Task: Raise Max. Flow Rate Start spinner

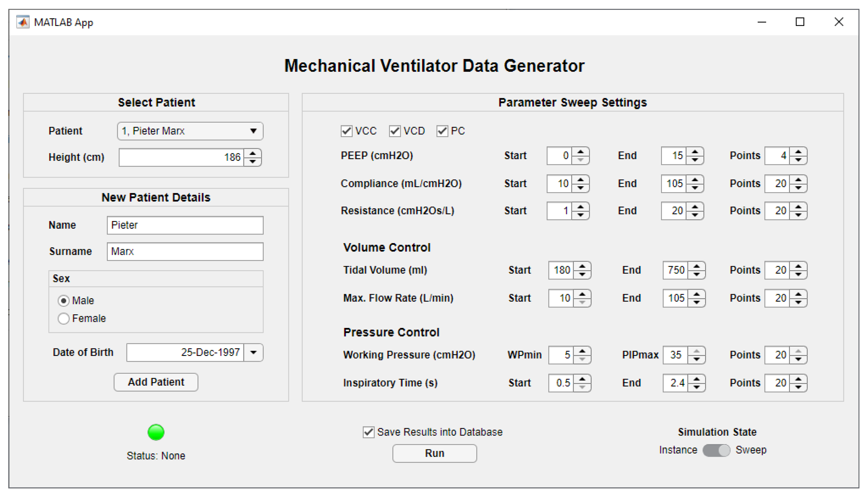Action: click(582, 294)
